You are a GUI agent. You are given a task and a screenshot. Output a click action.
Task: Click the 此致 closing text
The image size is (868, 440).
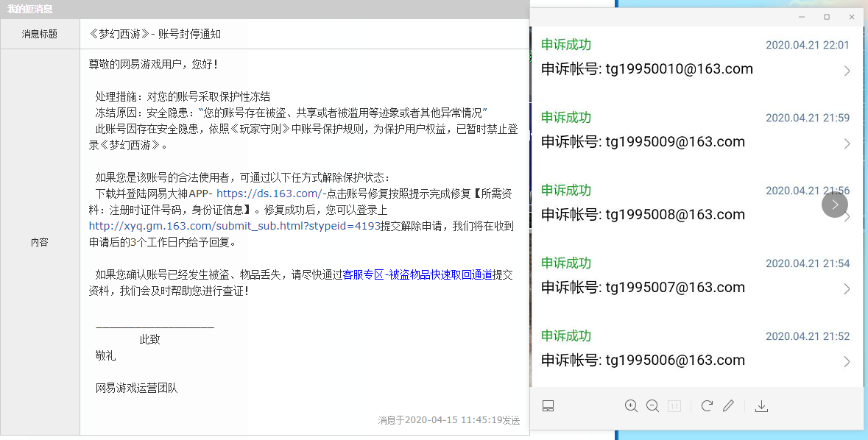(150, 340)
